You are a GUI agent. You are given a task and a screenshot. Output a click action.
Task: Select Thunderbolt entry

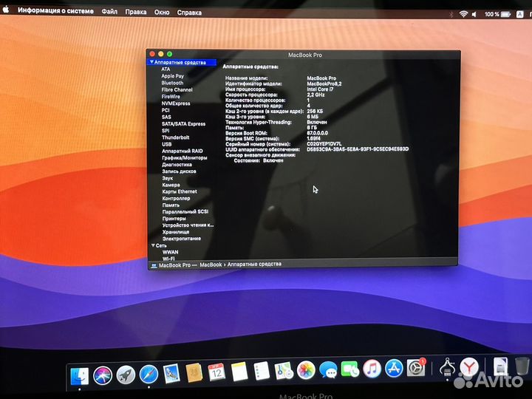point(175,137)
